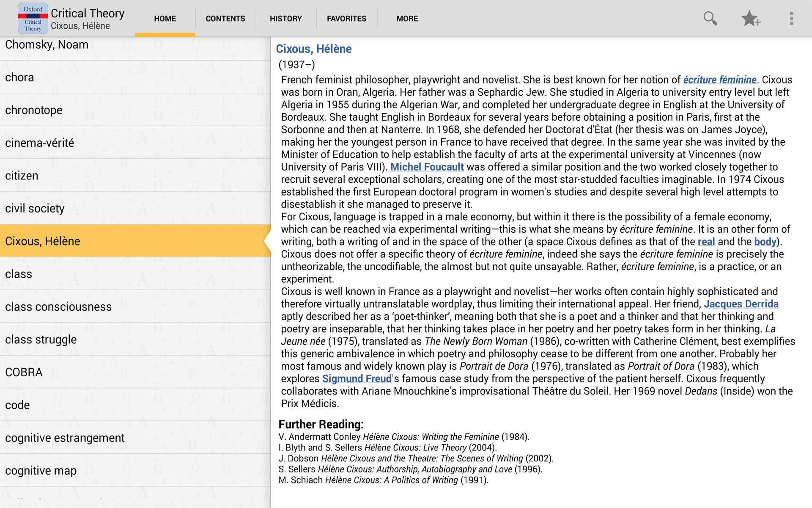Screen dimensions: 812x508
Task: Open the History tab
Action: pos(286,19)
